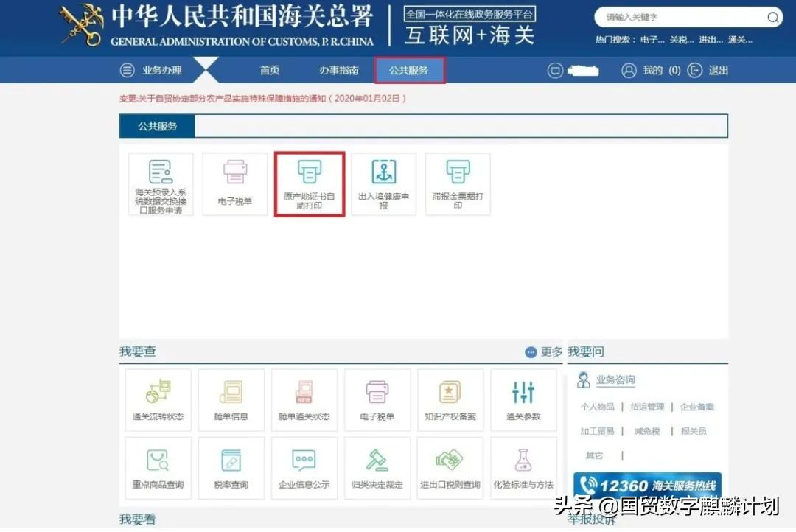Open 化验标准与方法 lab standards query
The width and height of the screenshot is (796, 532).
click(523, 467)
